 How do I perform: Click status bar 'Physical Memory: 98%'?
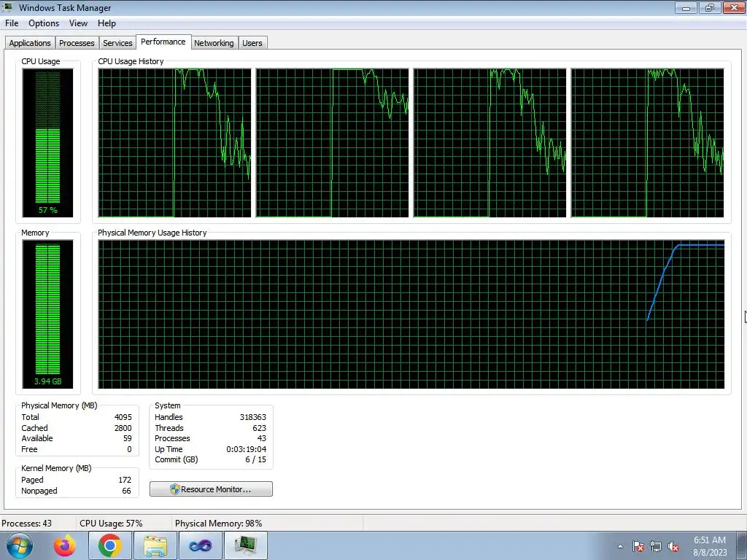point(219,524)
